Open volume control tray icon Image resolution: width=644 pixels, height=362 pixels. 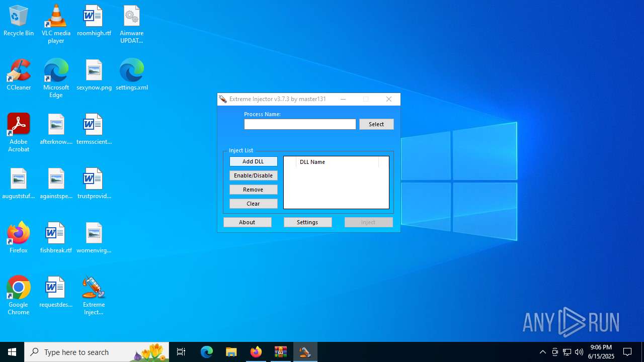pyautogui.click(x=579, y=352)
